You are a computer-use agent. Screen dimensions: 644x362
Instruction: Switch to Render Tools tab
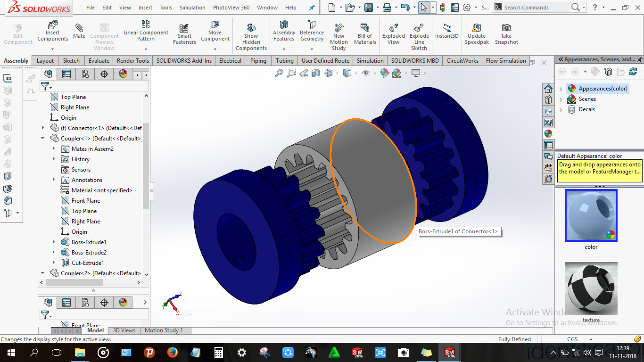[x=133, y=60]
